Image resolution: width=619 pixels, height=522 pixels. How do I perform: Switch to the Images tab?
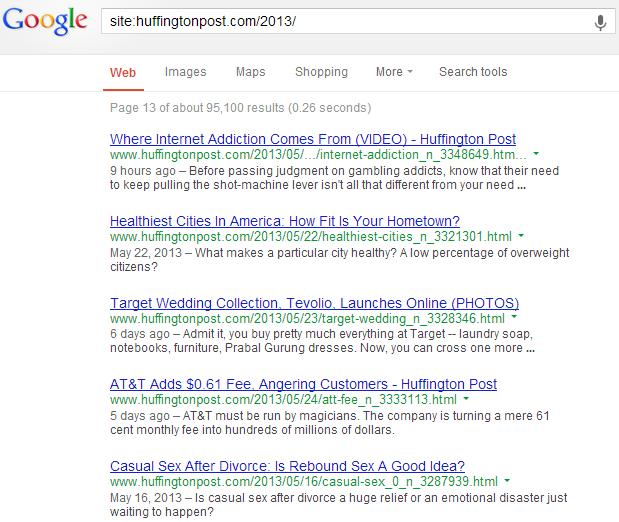pos(186,72)
